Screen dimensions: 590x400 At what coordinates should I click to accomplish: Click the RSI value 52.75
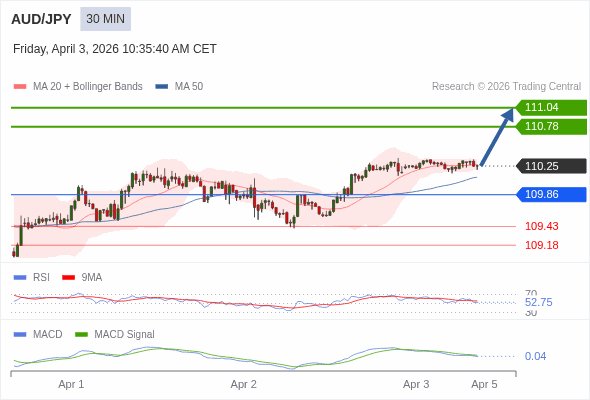pos(539,303)
